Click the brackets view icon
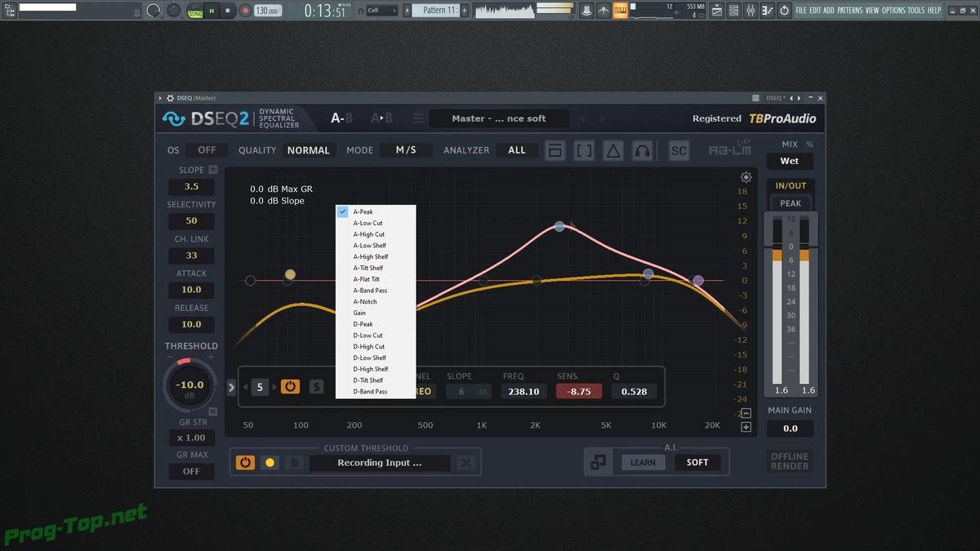Screen dimensions: 980x551 (584, 151)
